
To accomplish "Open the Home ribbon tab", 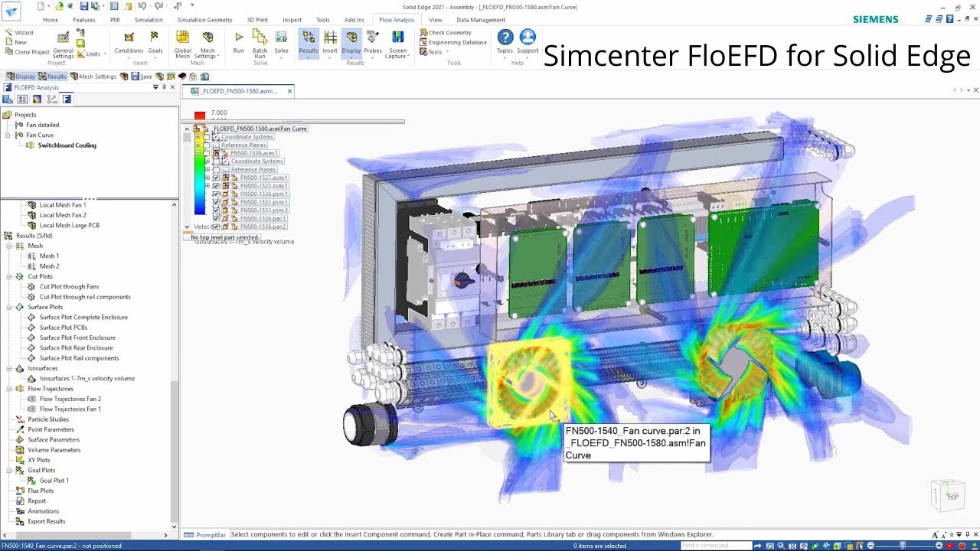I will tap(50, 20).
